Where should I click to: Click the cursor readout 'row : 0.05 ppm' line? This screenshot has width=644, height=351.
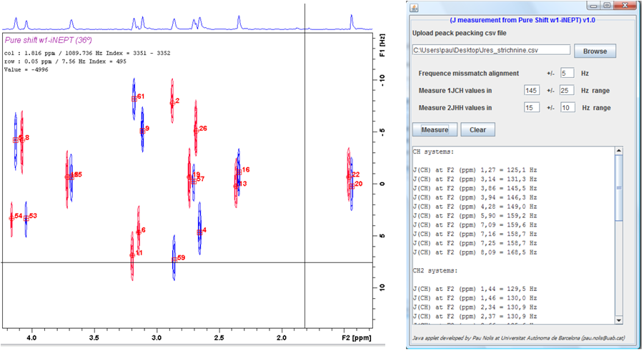[x=65, y=61]
